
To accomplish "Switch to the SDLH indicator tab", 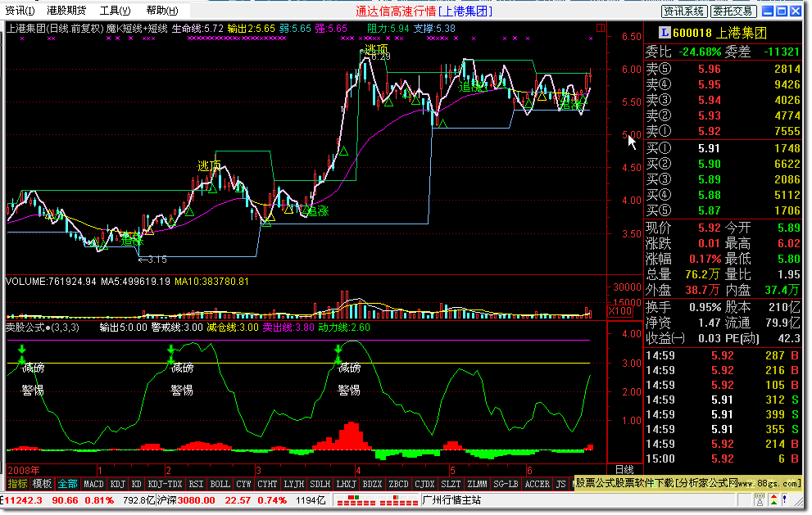I will 320,484.
